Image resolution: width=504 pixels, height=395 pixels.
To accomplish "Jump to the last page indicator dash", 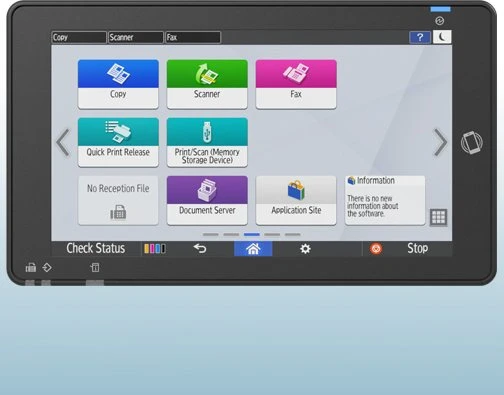I will coord(293,235).
